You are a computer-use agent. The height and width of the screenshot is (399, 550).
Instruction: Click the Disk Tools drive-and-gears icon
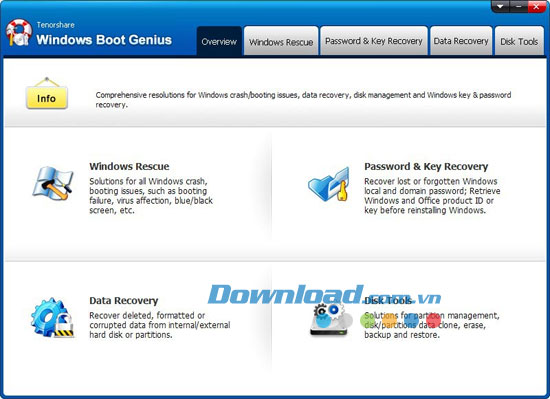[x=330, y=319]
